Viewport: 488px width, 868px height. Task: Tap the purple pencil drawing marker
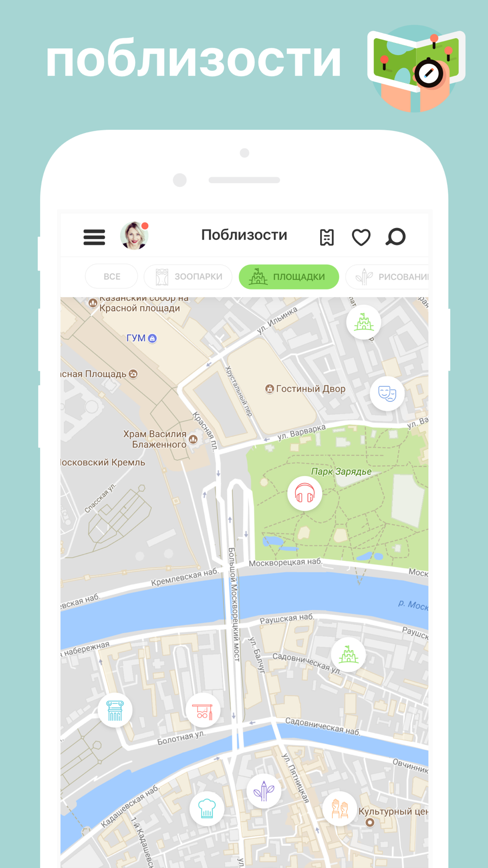coord(264,791)
